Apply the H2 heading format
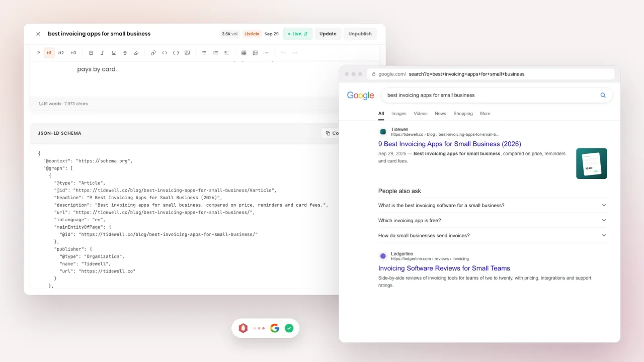This screenshot has height=362, width=644. point(61,53)
